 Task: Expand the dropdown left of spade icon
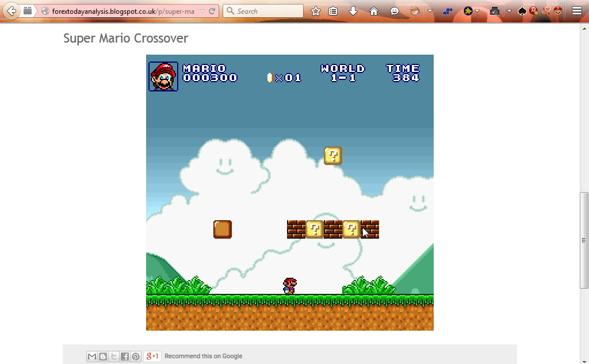pos(510,12)
